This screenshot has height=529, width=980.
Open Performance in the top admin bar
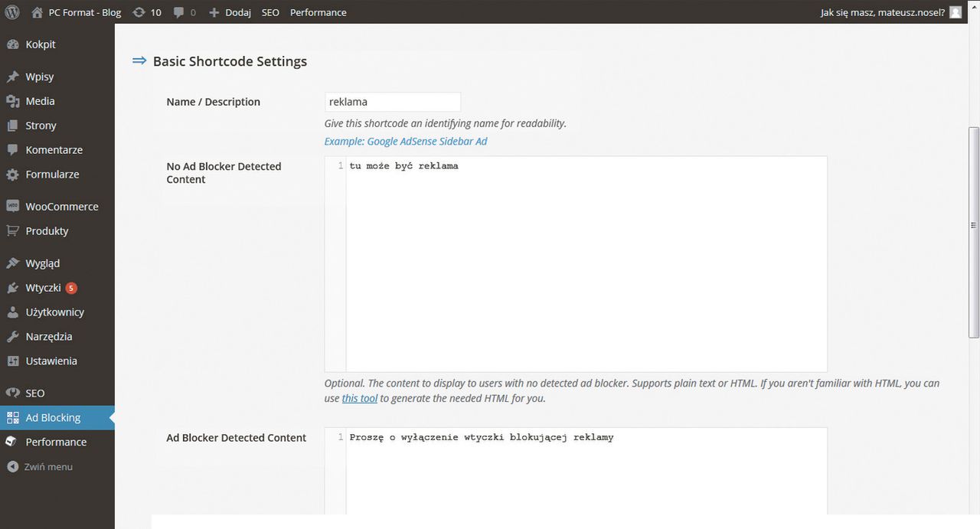[x=318, y=12]
